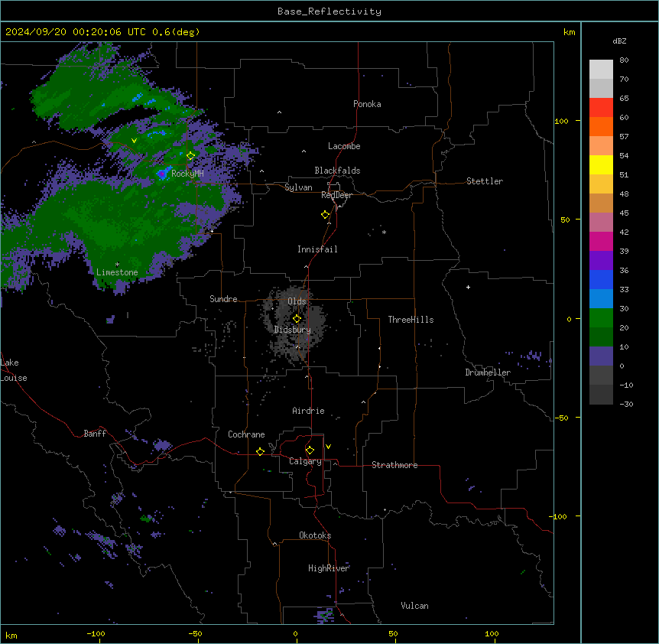
Task: Click the Banff town label
Action: tap(95, 434)
